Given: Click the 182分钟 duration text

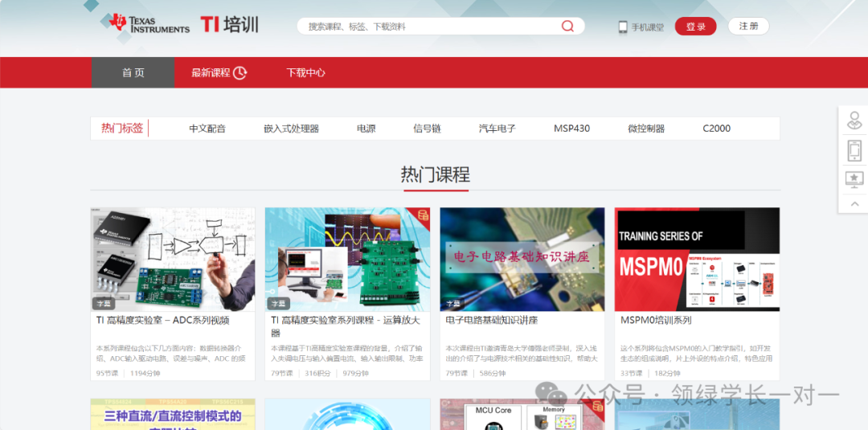Looking at the screenshot, I should coord(667,373).
